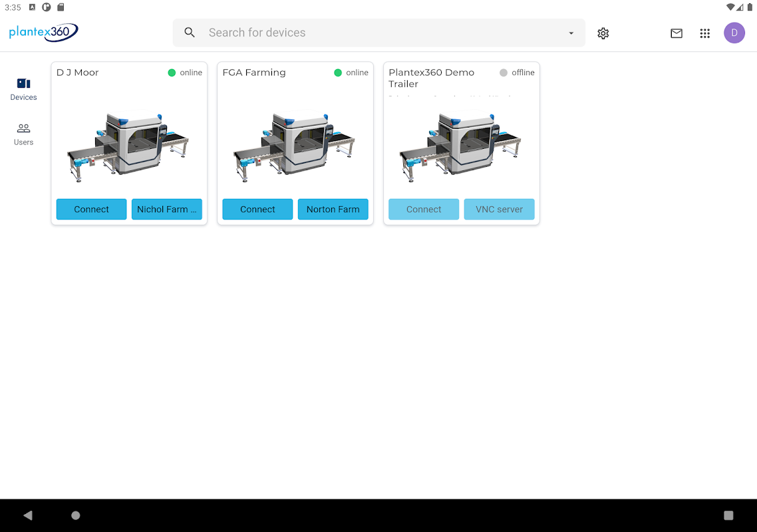Tap the SD card status bar icon
This screenshot has width=757, height=532.
pos(61,7)
